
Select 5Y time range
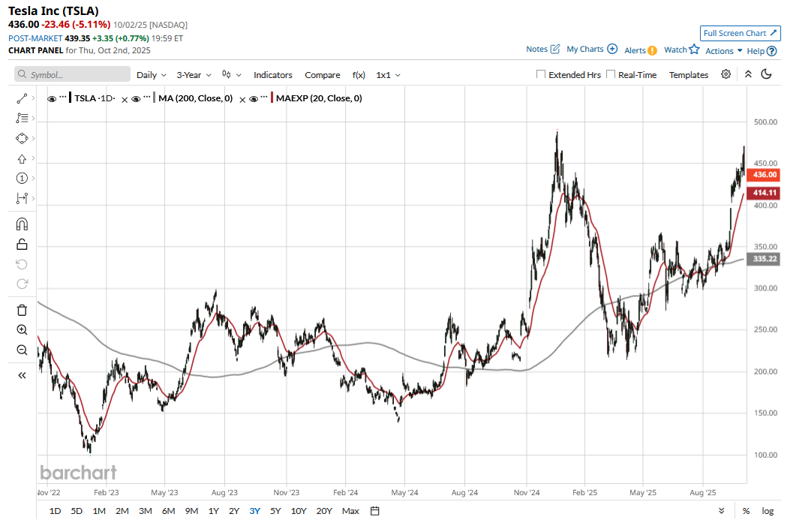click(x=275, y=511)
